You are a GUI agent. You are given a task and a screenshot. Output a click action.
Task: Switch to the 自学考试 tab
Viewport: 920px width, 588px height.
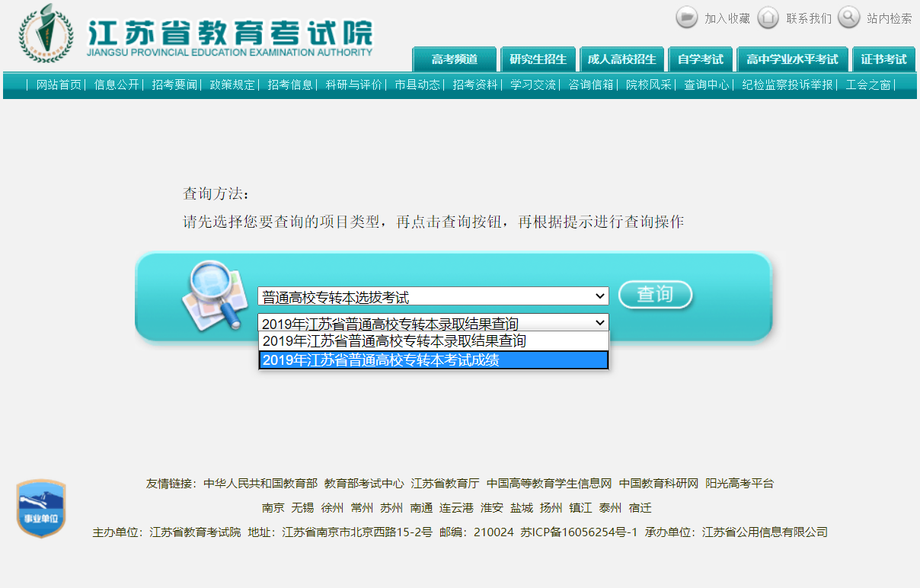[x=701, y=59]
